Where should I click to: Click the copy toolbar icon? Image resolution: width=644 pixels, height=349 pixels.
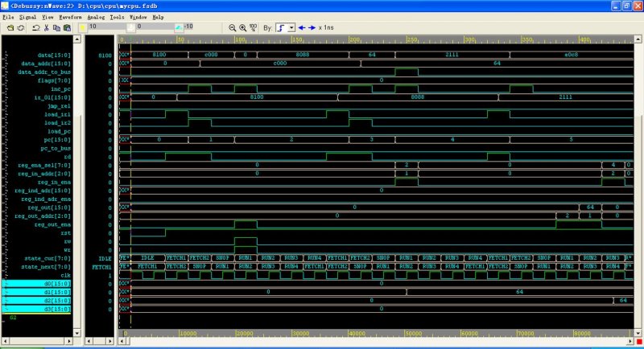coord(56,28)
